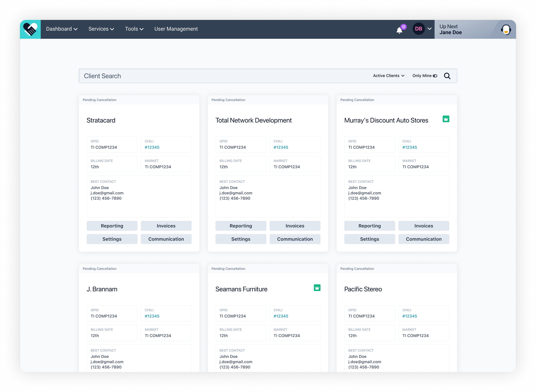Open Reporting for Stratacard
The image size is (536, 392).
coord(112,226)
